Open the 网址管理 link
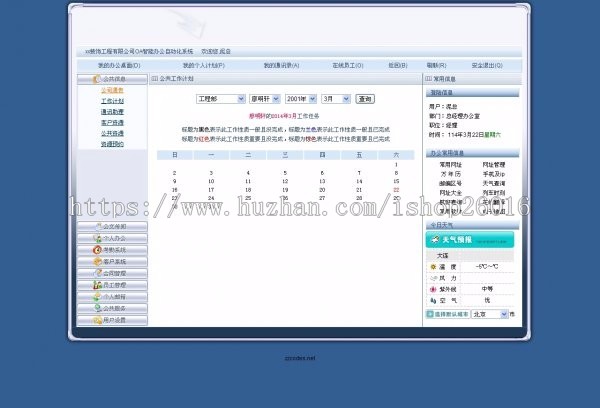 [x=494, y=165]
